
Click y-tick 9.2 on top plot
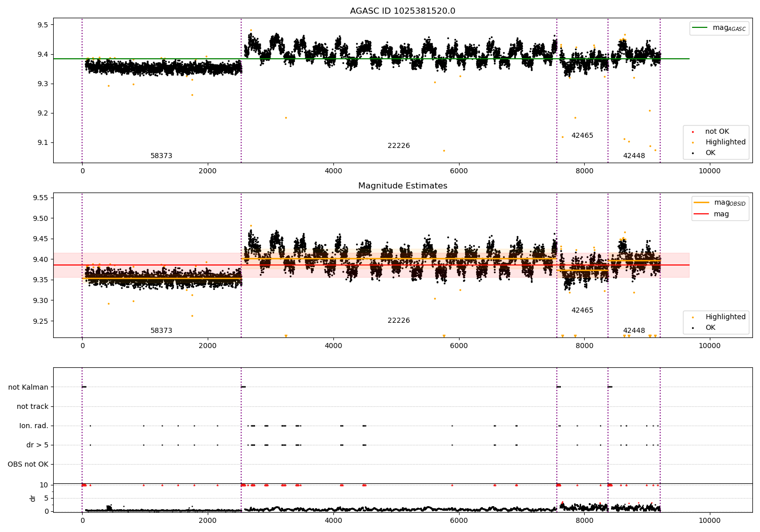tap(43, 113)
